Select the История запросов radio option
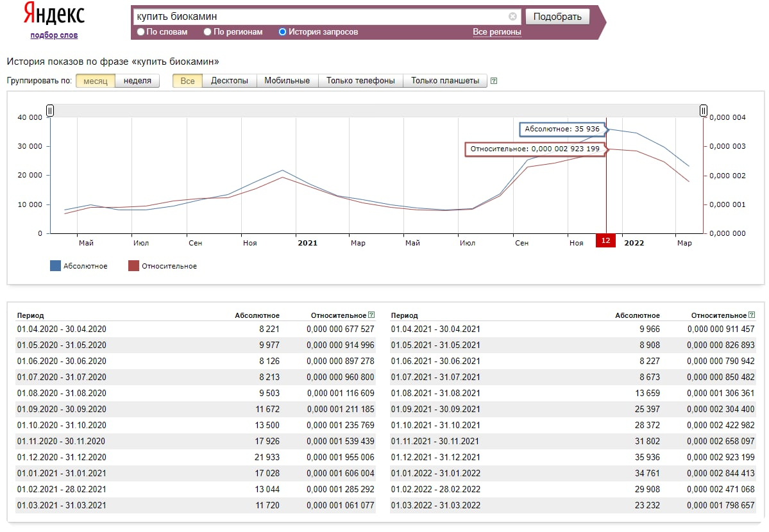The width and height of the screenshot is (769, 532). [283, 32]
